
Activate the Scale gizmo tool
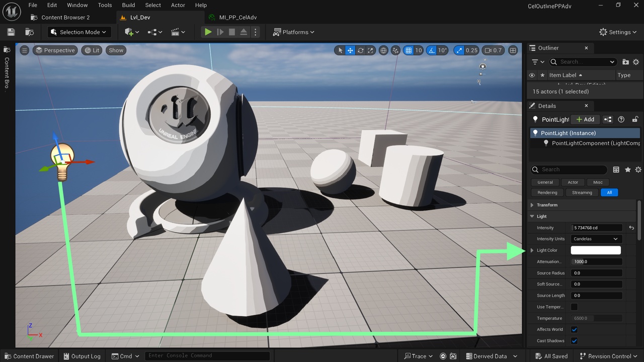click(x=370, y=50)
